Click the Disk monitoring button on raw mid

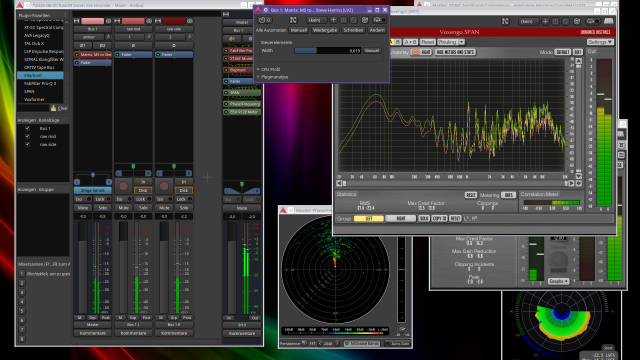tap(143, 191)
